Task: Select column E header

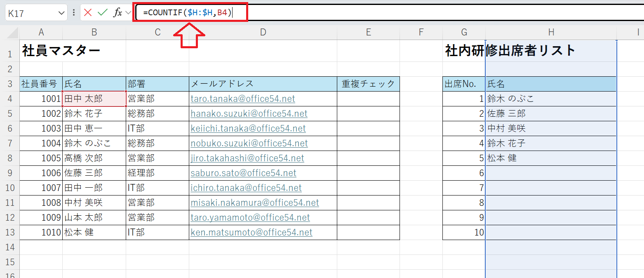Action: coord(369,32)
